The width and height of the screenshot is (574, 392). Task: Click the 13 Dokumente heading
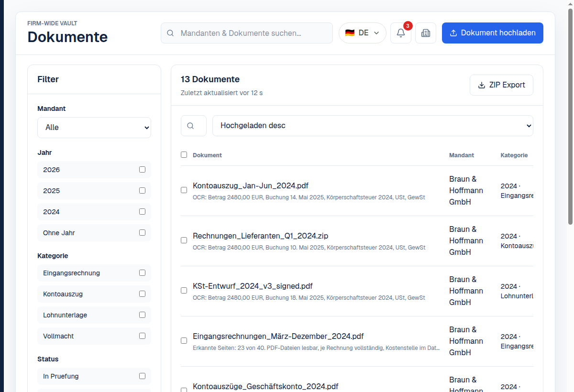pos(210,79)
